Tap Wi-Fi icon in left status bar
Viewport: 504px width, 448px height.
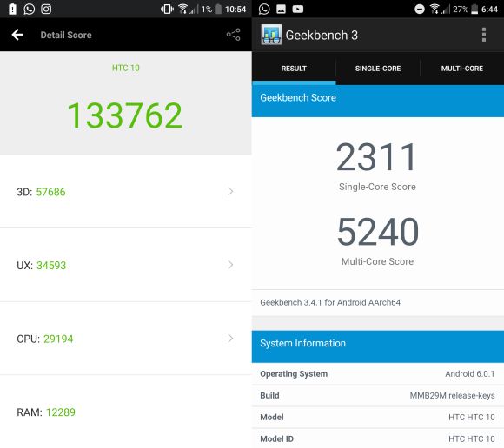(182, 9)
